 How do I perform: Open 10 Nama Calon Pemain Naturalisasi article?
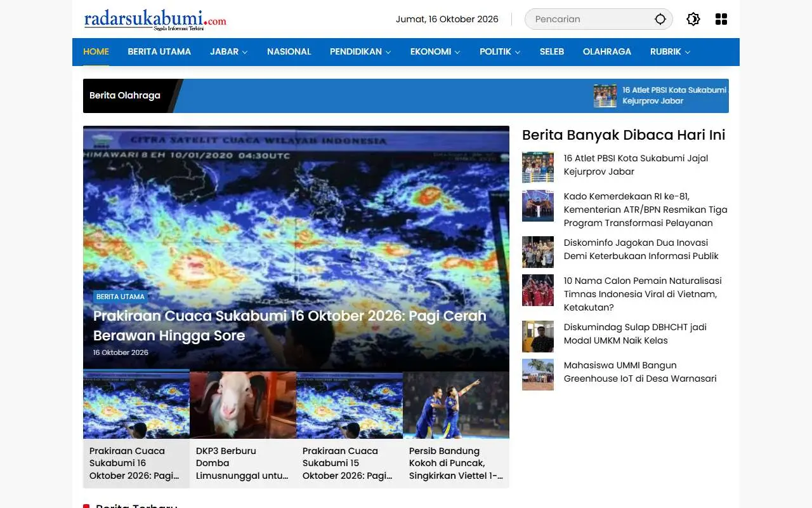coord(643,294)
